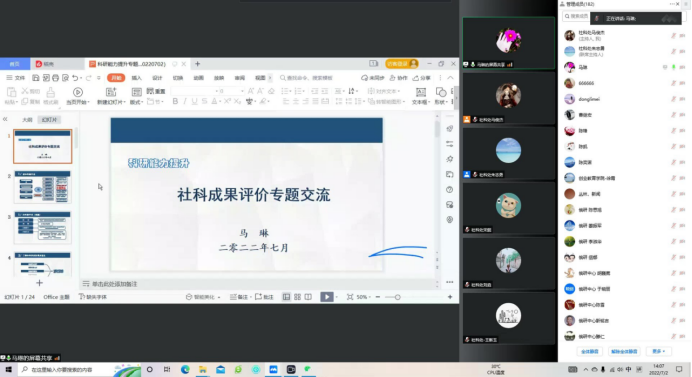The height and width of the screenshot is (377, 692).
Task: Expand the slideshow play dropdown arrow
Action: 337,297
